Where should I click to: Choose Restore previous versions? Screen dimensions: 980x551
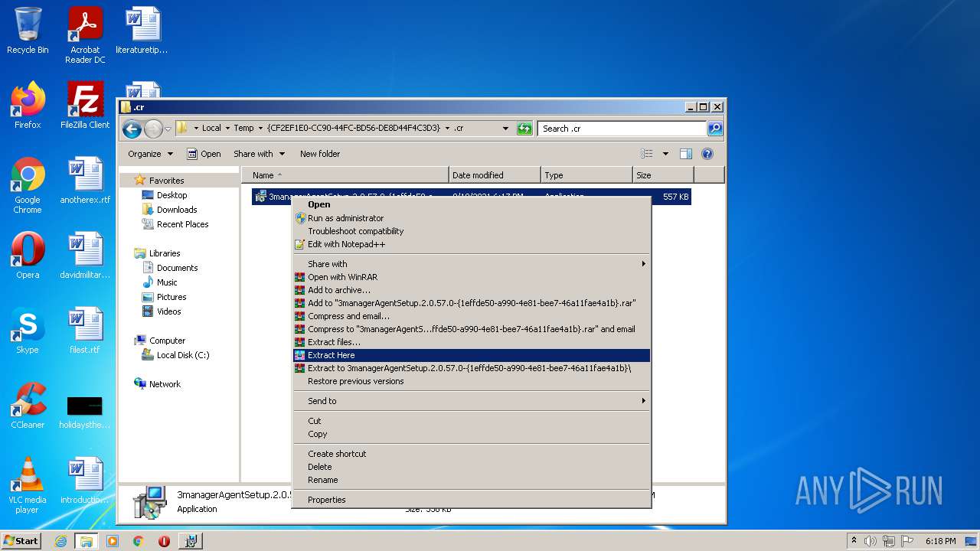(x=472, y=381)
